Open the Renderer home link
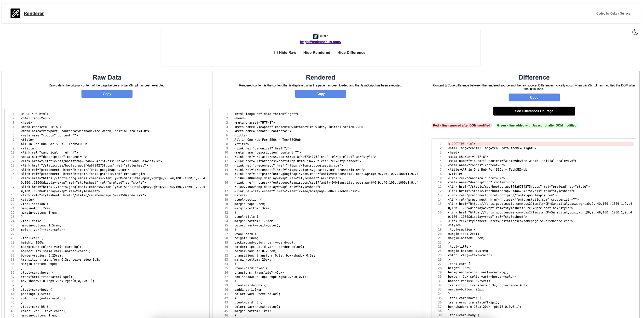 pyautogui.click(x=34, y=14)
